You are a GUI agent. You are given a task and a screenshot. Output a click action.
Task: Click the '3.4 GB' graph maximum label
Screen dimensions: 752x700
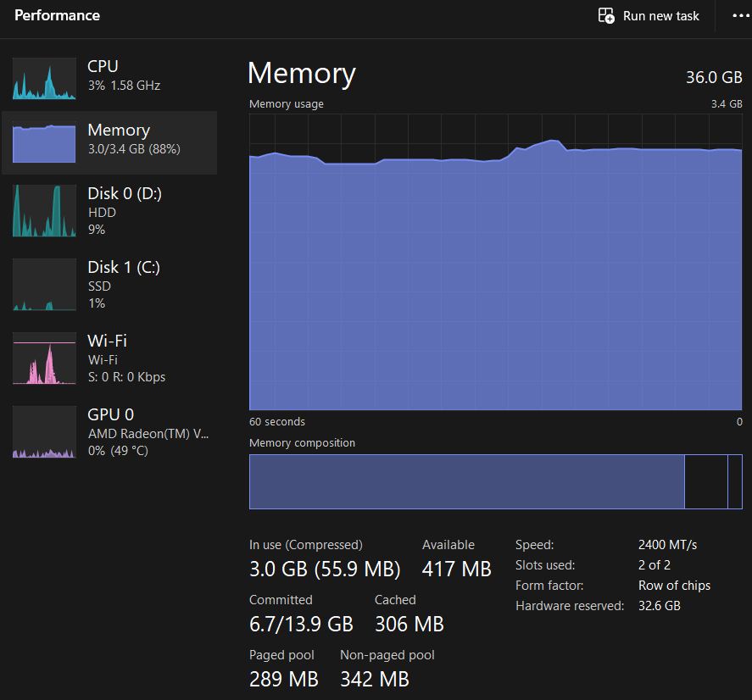coord(727,104)
